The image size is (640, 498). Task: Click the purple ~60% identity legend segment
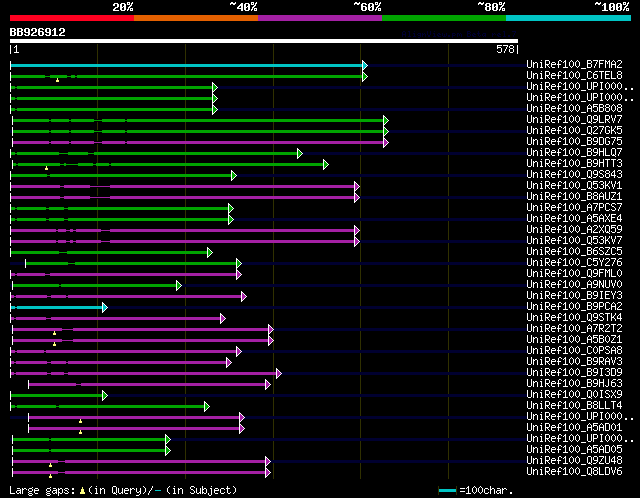point(320,18)
